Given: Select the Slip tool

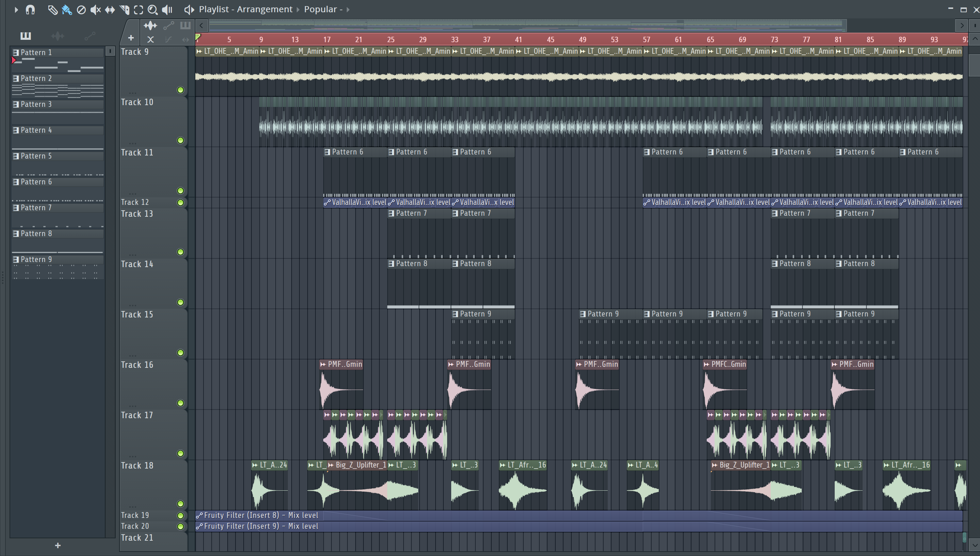Looking at the screenshot, I should pos(110,10).
